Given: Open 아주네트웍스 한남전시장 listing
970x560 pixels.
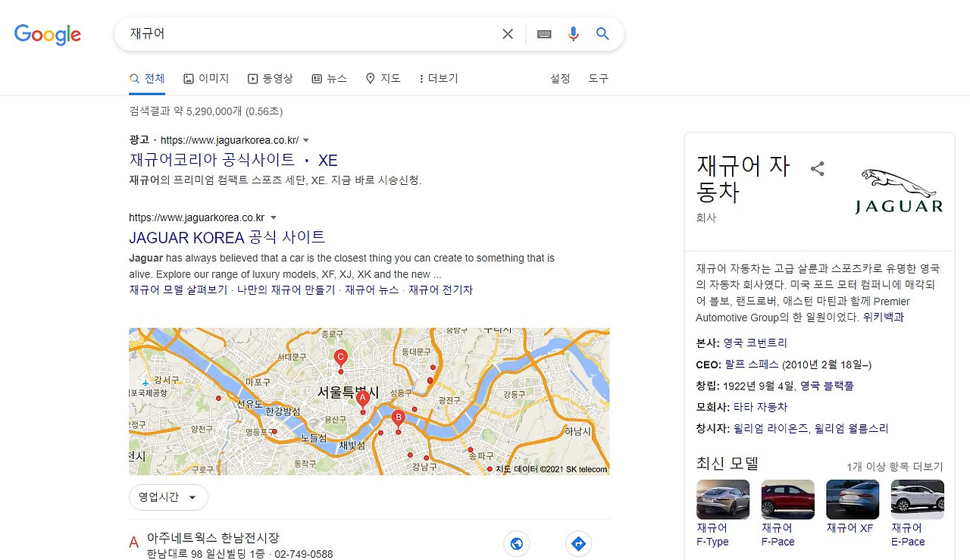Looking at the screenshot, I should [213, 538].
